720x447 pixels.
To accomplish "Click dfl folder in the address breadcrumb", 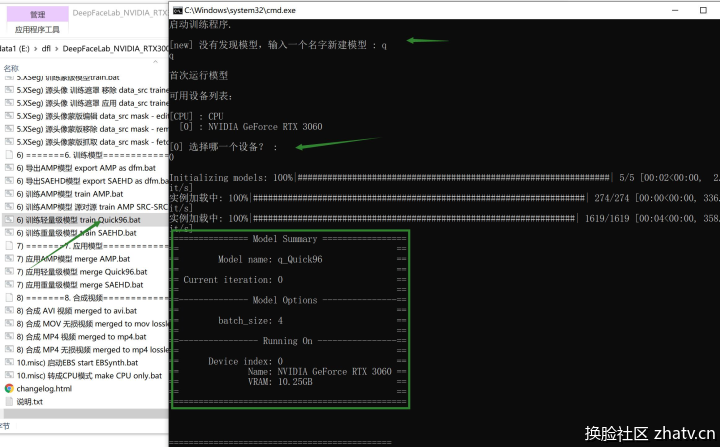I will [x=46, y=48].
